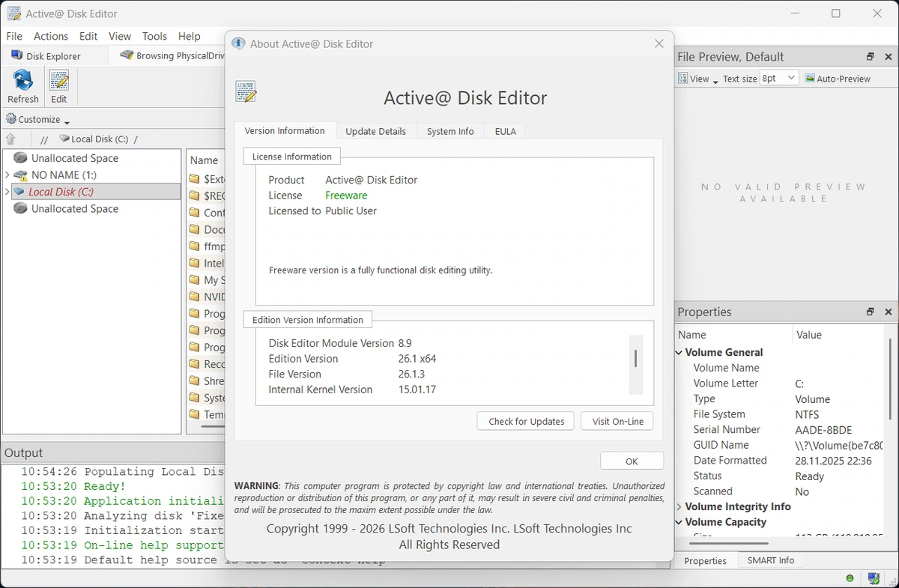Click the Intel folder icon
Viewport: 899px width, 588px height.
195,263
